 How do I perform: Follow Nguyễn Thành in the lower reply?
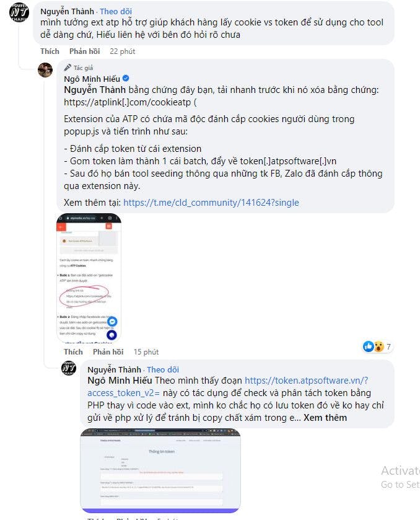163,369
